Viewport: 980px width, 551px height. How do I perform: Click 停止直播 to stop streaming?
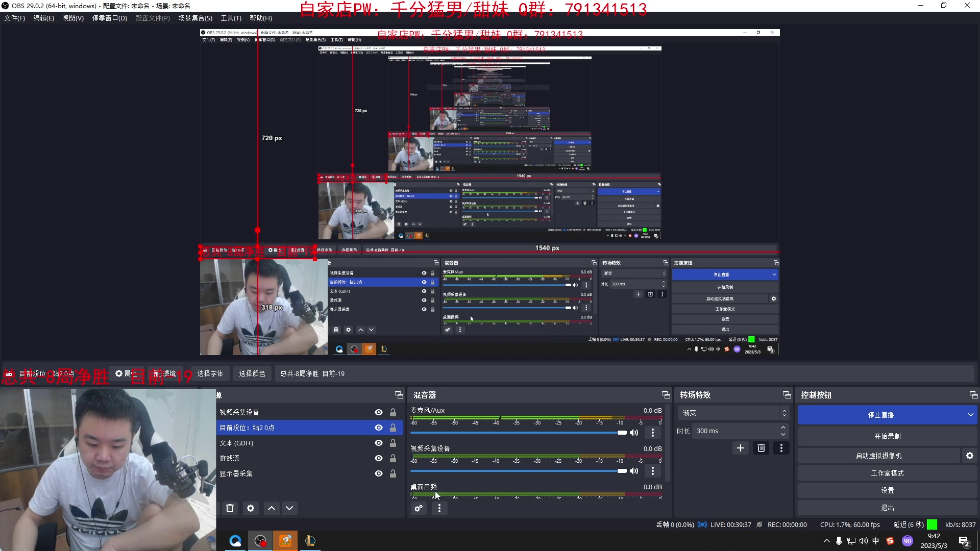tap(881, 415)
